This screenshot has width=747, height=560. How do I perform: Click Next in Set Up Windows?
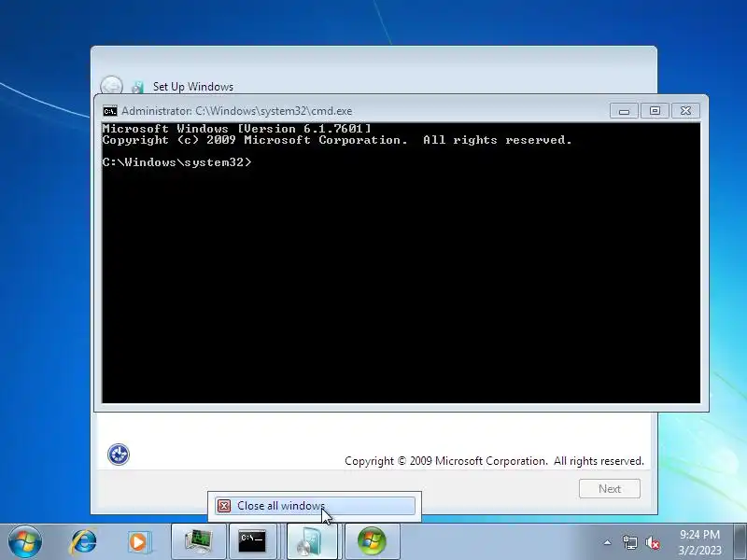610,488
